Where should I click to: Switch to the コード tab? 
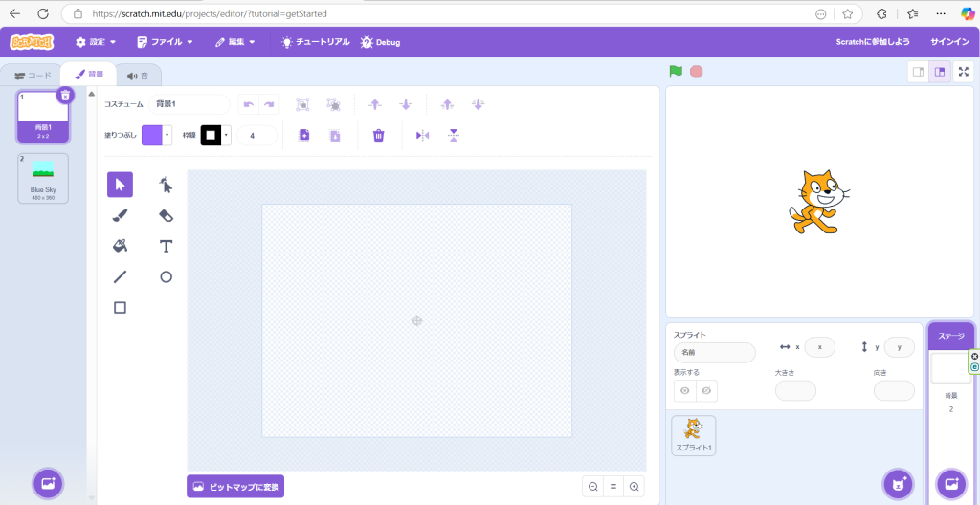pos(33,76)
